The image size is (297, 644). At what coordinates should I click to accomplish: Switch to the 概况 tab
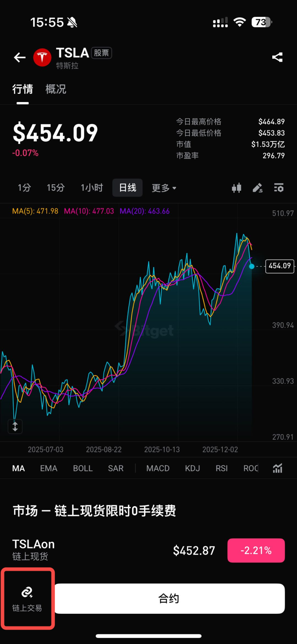[56, 89]
